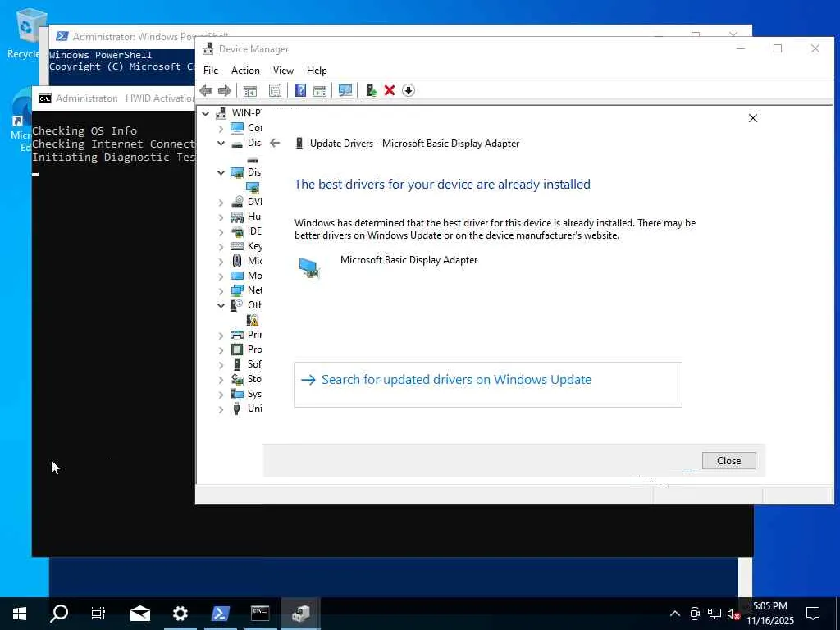Open the Mail app from taskbar
Viewport: 840px width, 630px height.
pos(139,614)
